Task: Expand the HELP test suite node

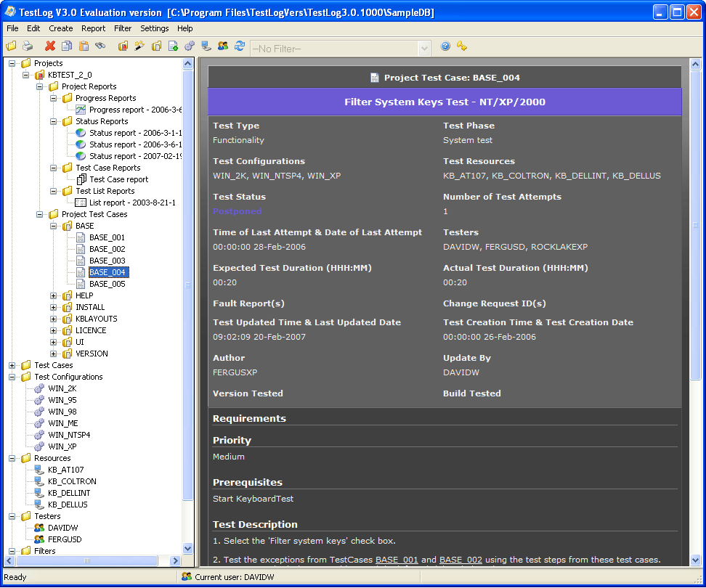Action: coord(54,296)
